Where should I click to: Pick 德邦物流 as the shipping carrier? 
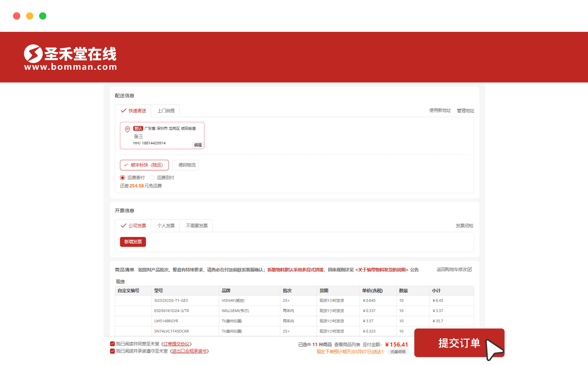point(186,165)
